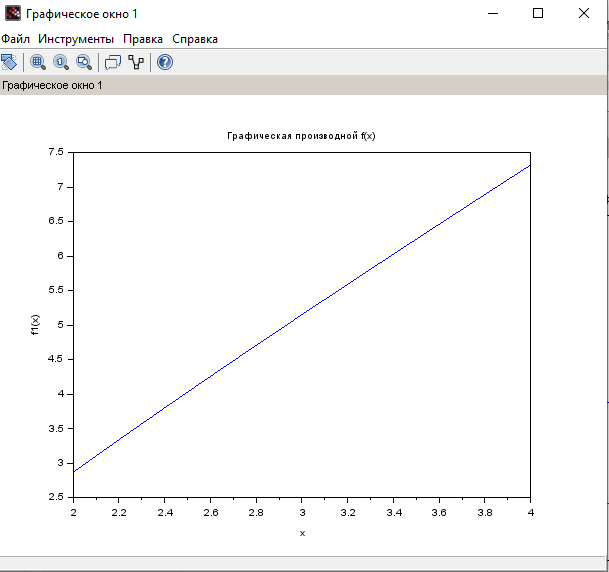This screenshot has height=572, width=609.
Task: Select the grid magnifier zoom tool
Action: (x=38, y=62)
